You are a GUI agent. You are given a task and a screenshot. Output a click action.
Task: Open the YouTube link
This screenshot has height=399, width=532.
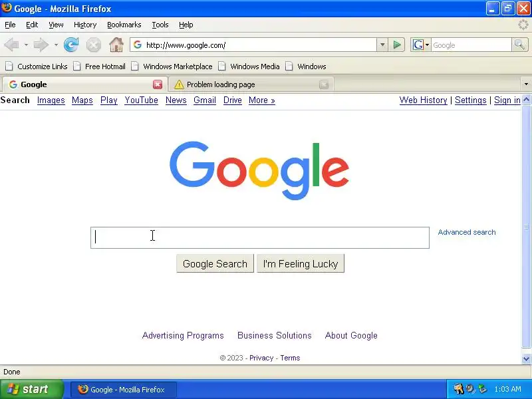(141, 100)
